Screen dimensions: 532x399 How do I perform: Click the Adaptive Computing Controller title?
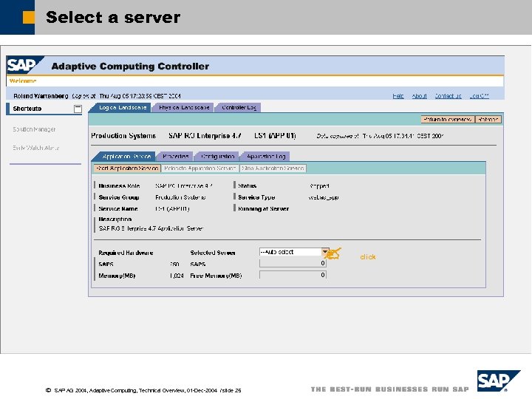click(x=130, y=66)
